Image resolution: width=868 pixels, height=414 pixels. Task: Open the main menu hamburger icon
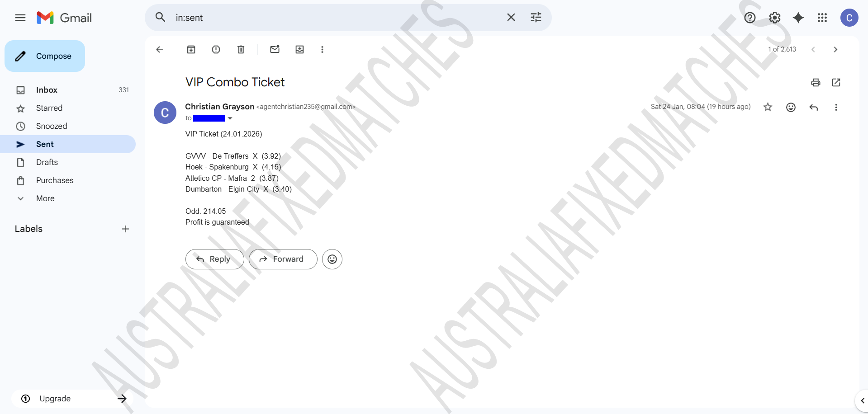20,18
